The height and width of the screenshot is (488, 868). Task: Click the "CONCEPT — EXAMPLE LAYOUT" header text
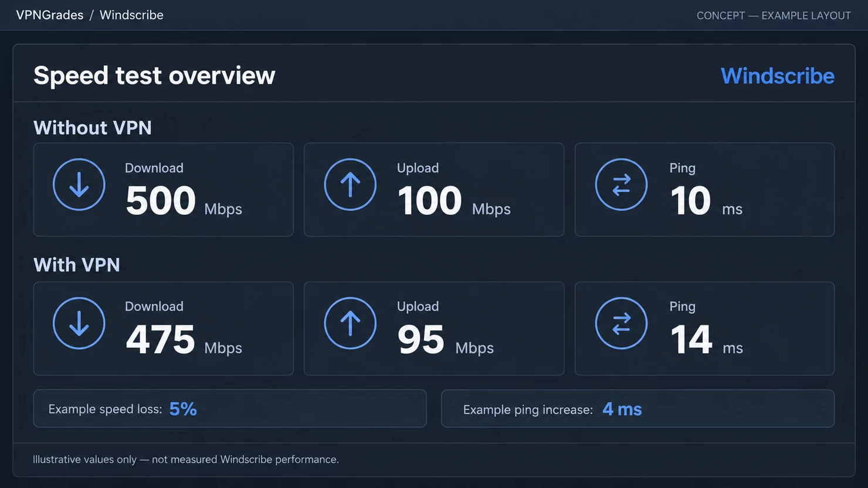(x=774, y=16)
